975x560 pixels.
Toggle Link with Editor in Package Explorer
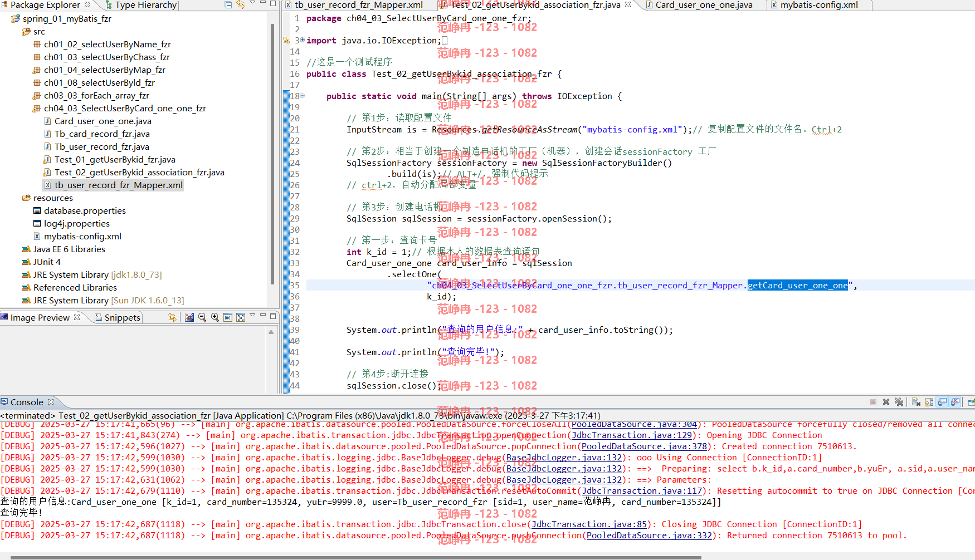[x=241, y=5]
